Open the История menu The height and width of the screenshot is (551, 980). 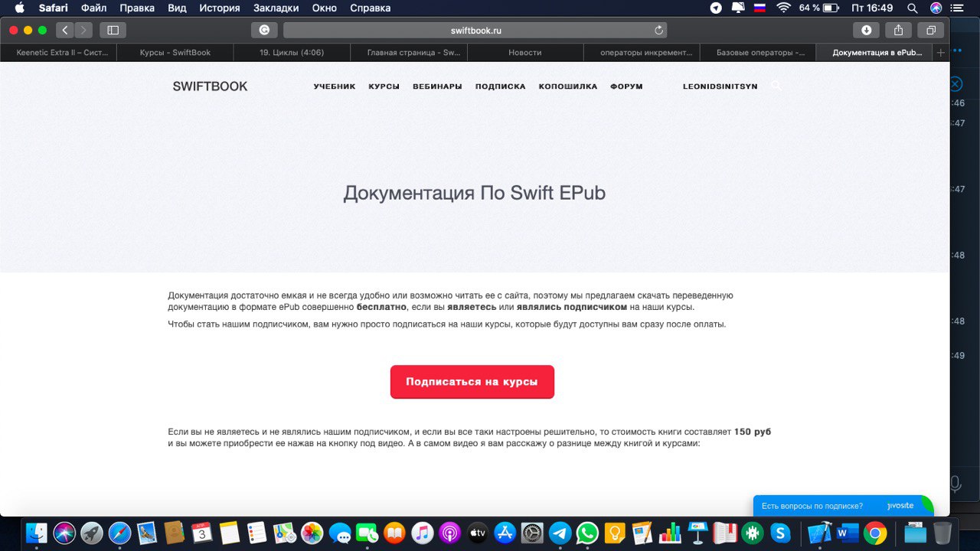point(220,8)
